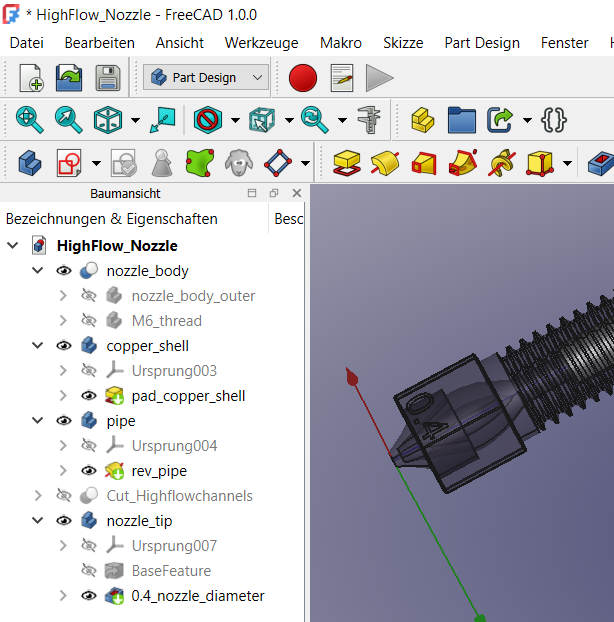
Task: Fit selection in view icon
Action: tap(68, 120)
